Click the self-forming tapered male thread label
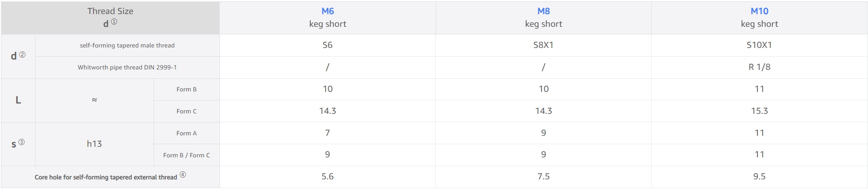 click(127, 45)
